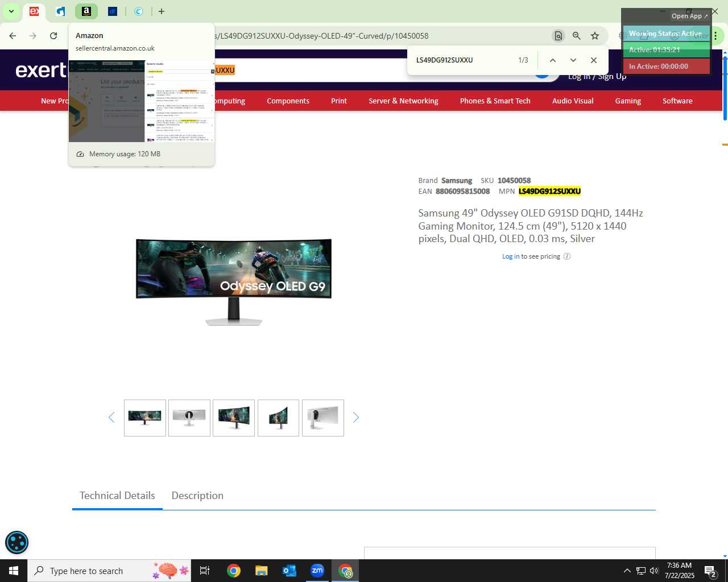Image resolution: width=728 pixels, height=582 pixels.
Task: Open the Software menu
Action: 677,101
